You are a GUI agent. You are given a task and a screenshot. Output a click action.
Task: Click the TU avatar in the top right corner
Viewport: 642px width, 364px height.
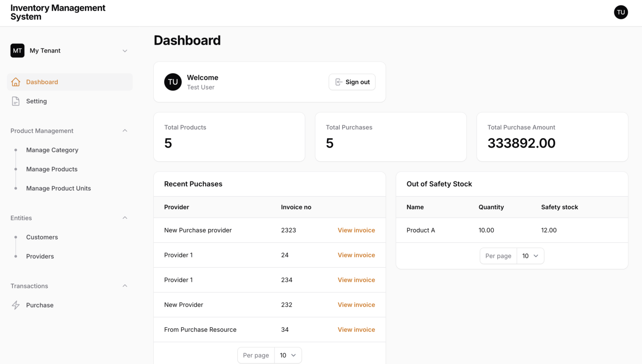[x=621, y=12]
